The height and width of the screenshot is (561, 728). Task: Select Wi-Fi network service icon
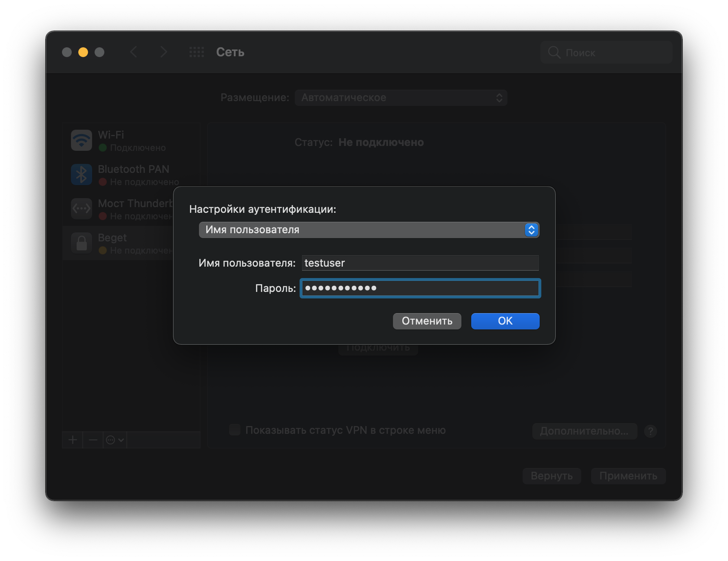coord(82,141)
